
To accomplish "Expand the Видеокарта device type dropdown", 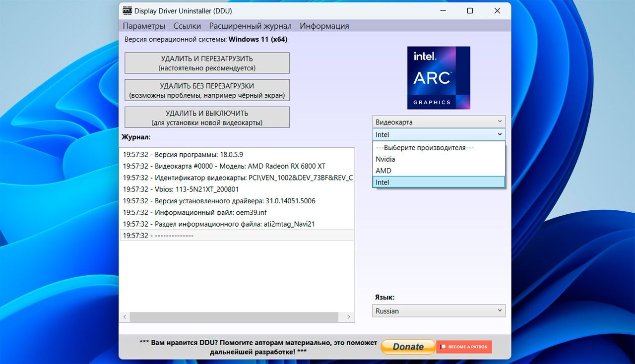I will (439, 122).
